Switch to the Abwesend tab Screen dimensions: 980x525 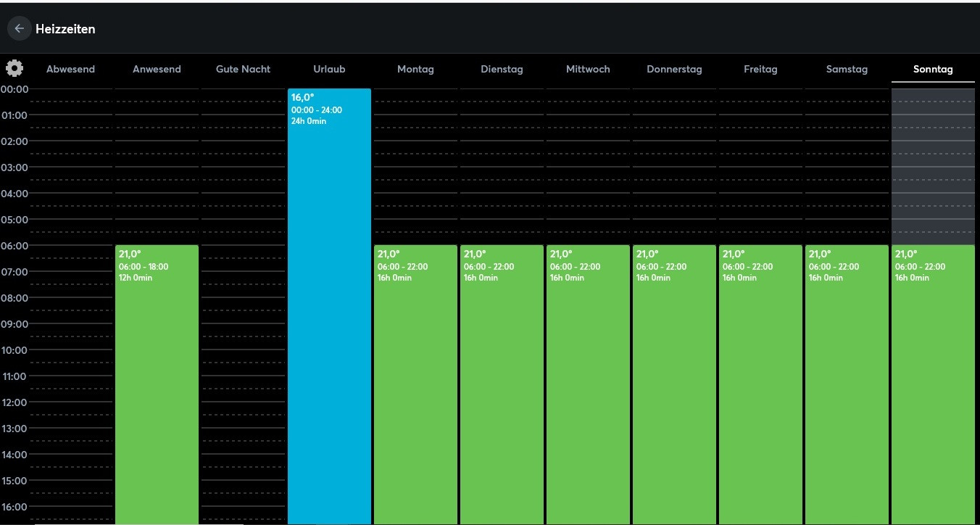(x=70, y=70)
